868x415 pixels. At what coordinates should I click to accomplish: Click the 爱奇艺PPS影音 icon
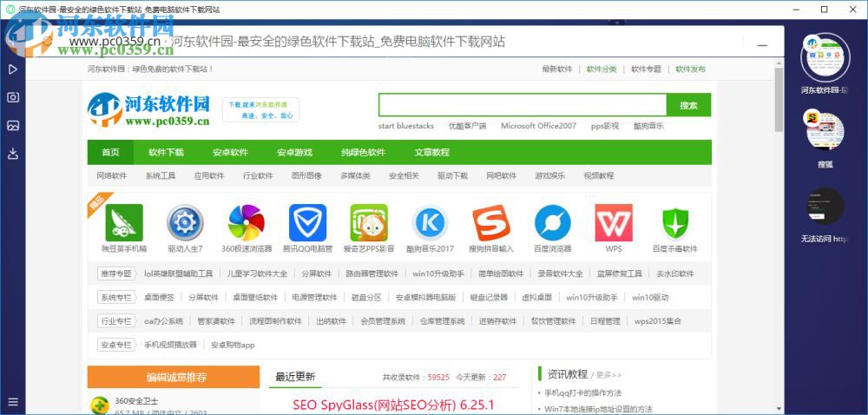369,222
